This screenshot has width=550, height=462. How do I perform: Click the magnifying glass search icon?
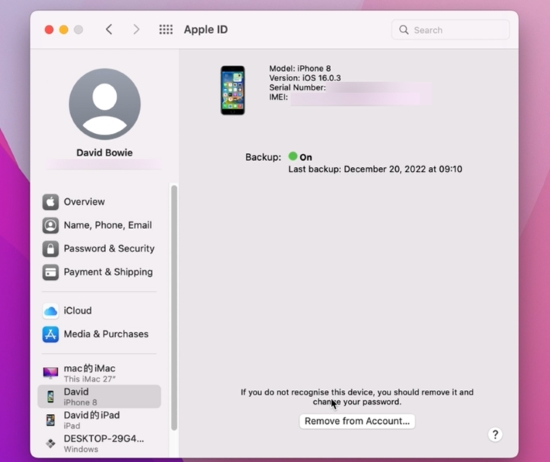(x=404, y=30)
